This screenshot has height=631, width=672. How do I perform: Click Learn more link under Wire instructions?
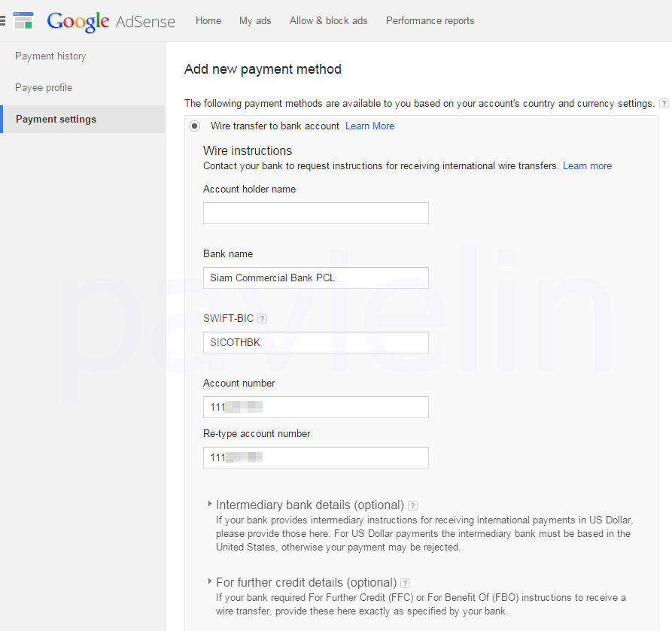click(x=587, y=166)
